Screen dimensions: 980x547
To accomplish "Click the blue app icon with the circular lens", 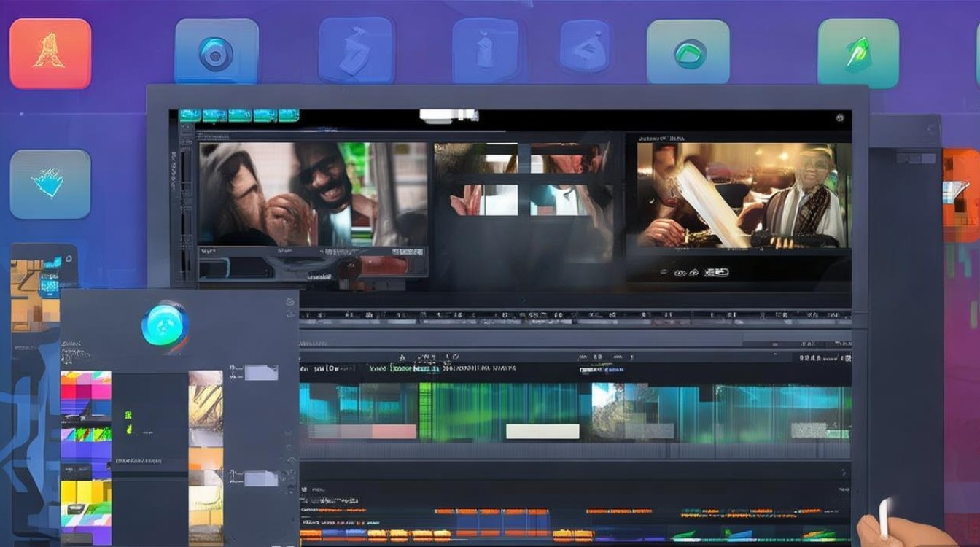I will pos(216,52).
